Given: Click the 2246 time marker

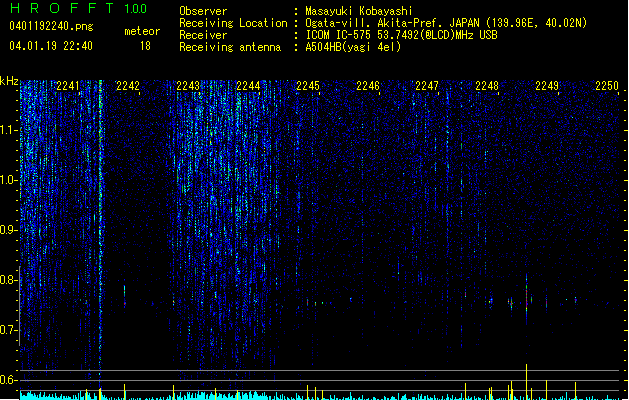Looking at the screenshot, I should click(x=368, y=86).
